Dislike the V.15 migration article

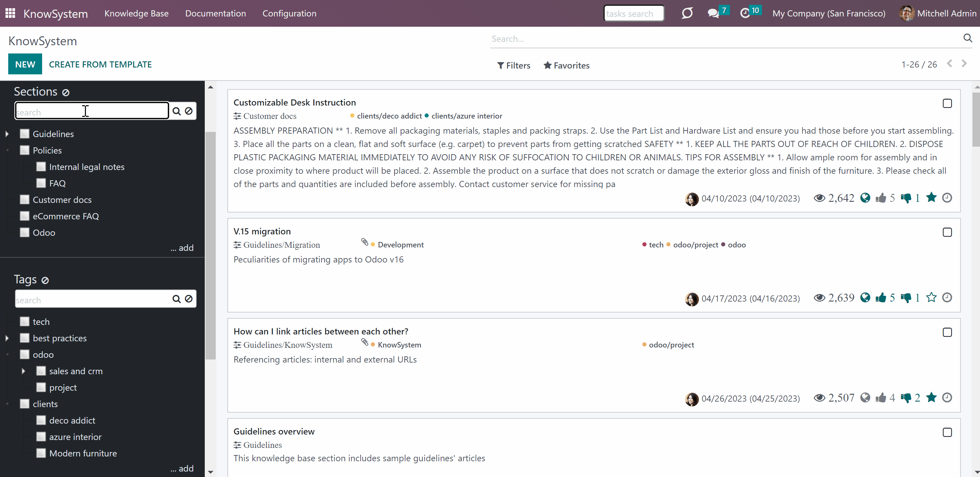pos(906,298)
